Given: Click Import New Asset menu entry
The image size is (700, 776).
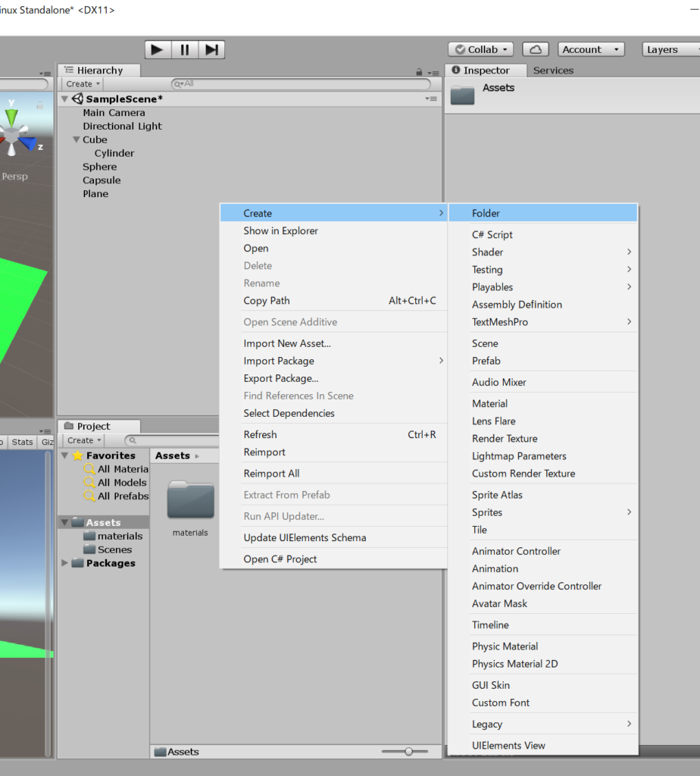Looking at the screenshot, I should pos(287,343).
